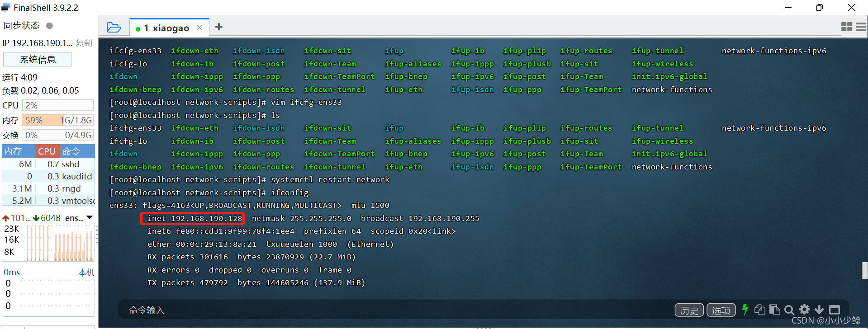Open the 选项 options button
The width and height of the screenshot is (868, 329).
coord(721,310)
